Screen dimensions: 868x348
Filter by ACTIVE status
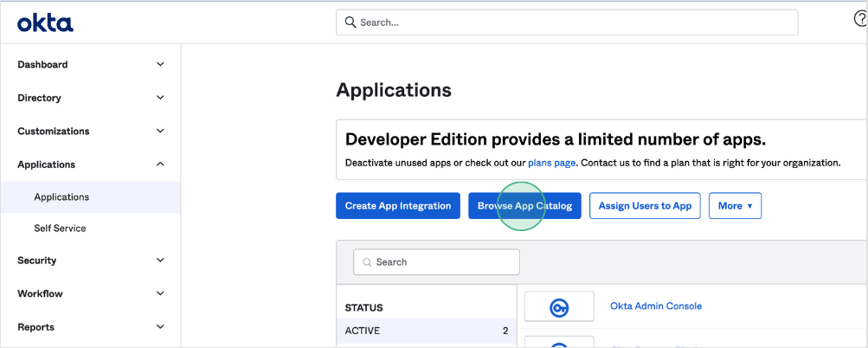coord(427,331)
